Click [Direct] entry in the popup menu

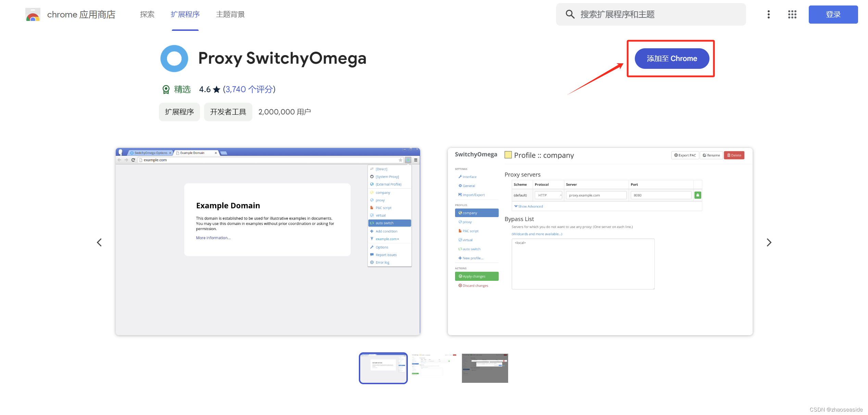coord(390,169)
